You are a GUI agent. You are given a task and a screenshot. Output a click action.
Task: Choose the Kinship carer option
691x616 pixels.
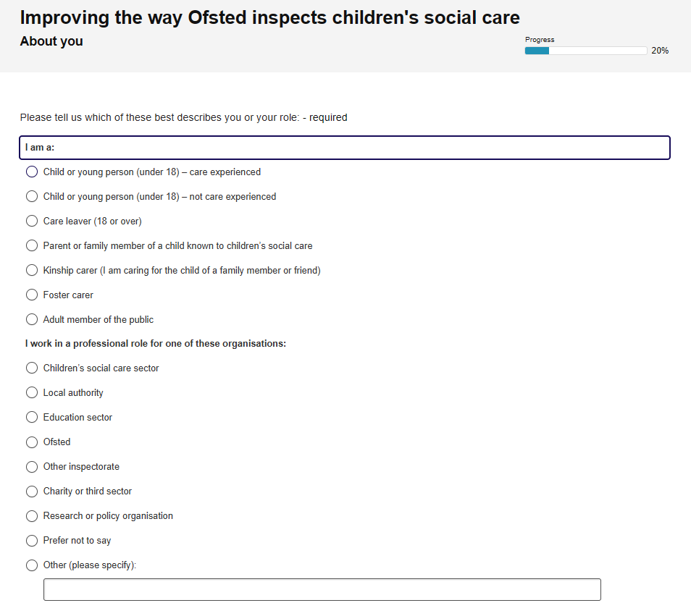[x=32, y=270]
